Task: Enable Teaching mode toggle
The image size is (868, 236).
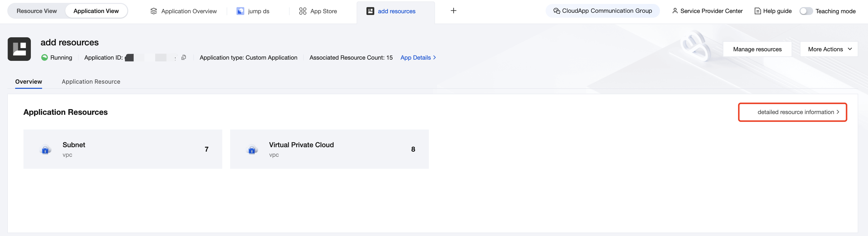Action: point(806,11)
